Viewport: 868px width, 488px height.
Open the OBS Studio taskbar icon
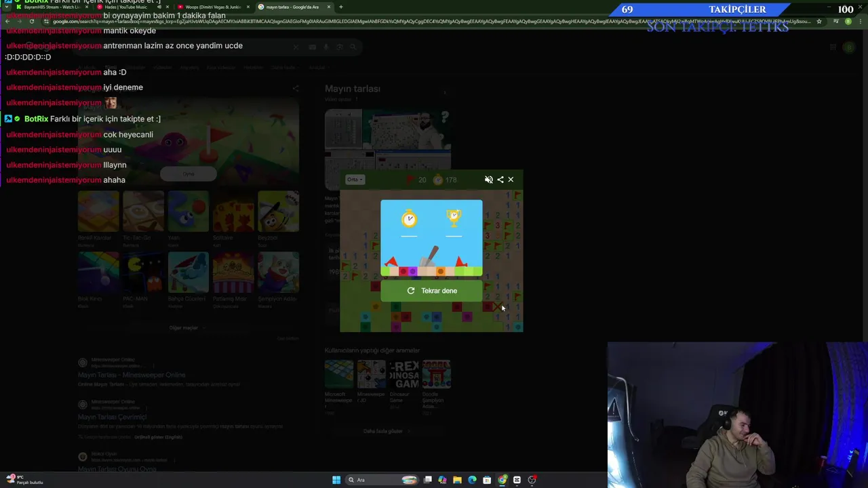tap(532, 480)
